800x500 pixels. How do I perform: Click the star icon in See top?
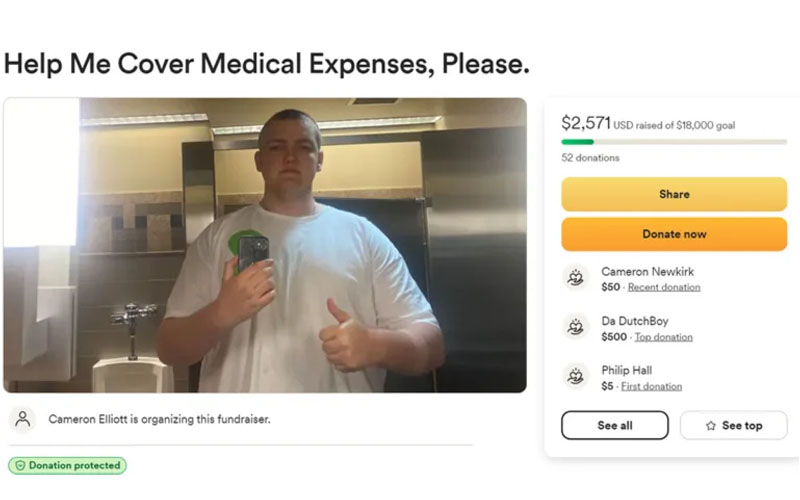tap(711, 426)
